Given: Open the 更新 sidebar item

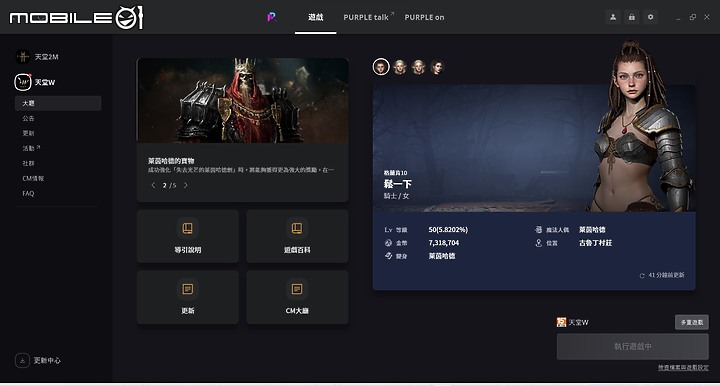Looking at the screenshot, I should click(28, 133).
